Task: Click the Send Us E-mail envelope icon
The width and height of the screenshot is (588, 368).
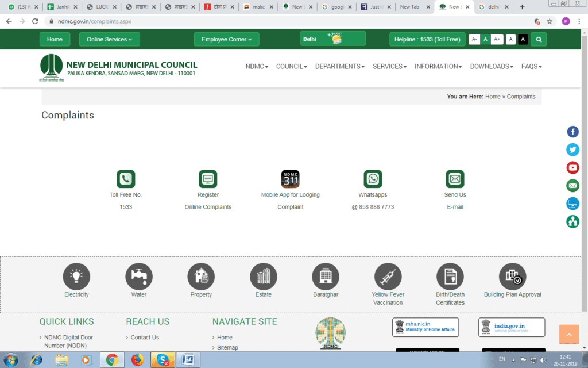Action: coord(455,179)
